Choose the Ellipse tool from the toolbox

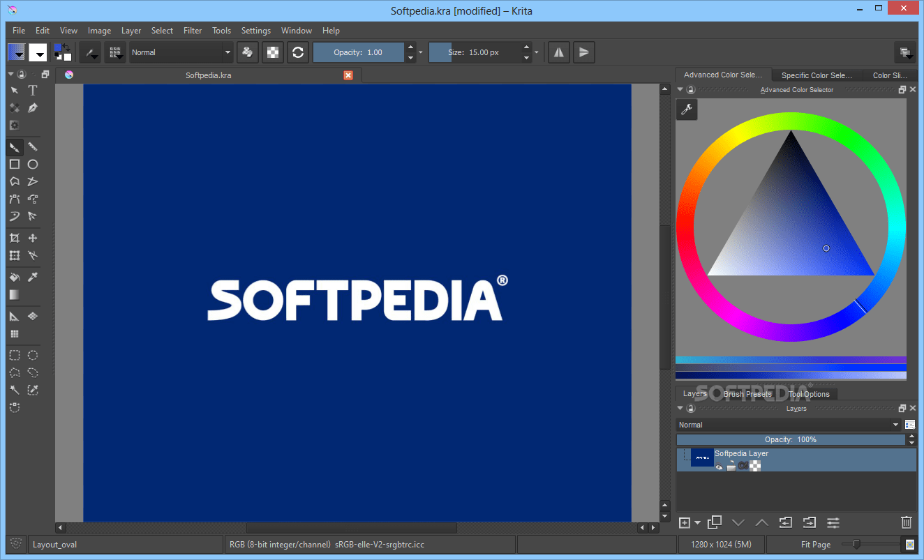click(x=32, y=164)
